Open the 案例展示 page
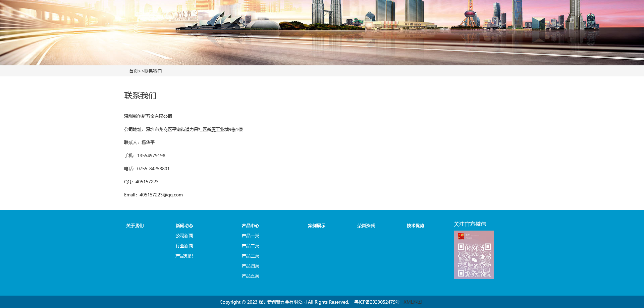Viewport: 644px width, 308px height. [316, 226]
